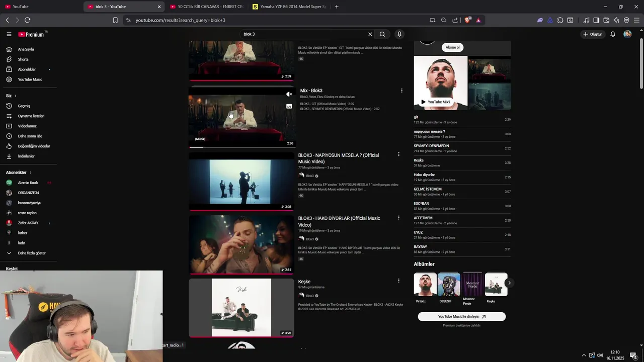Click the YouTube Premium logo
Image resolution: width=644 pixels, height=362 pixels.
31,34
